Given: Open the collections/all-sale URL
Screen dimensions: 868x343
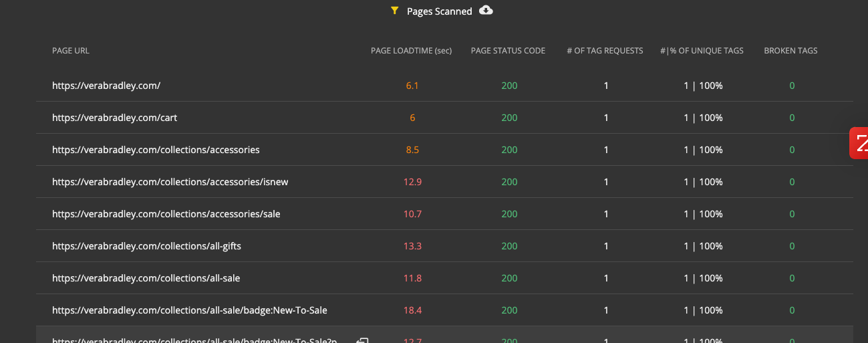Looking at the screenshot, I should (x=146, y=278).
